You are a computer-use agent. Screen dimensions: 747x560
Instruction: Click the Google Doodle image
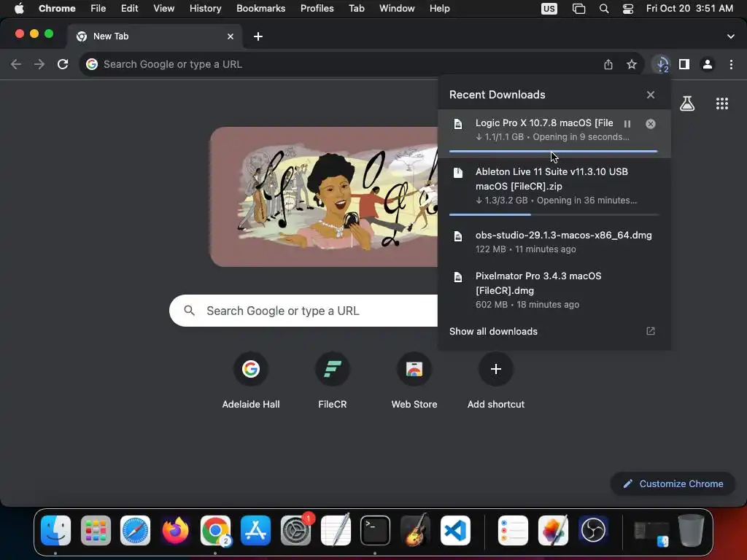pos(324,197)
